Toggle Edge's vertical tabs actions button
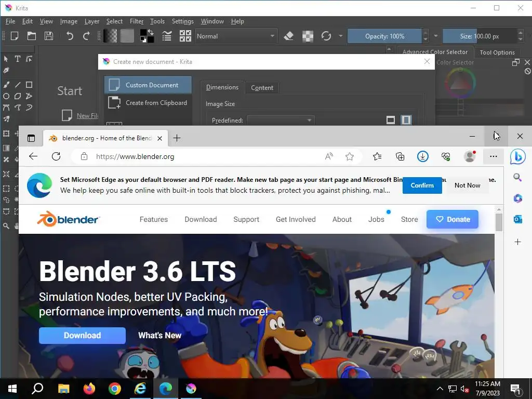The image size is (532, 399). click(31, 138)
